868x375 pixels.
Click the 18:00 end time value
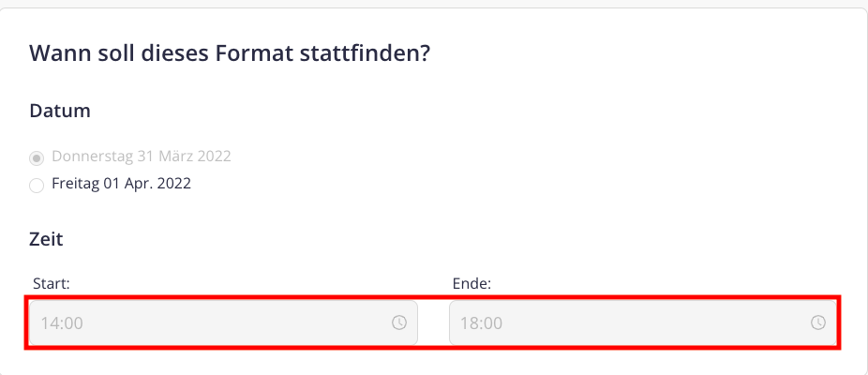coord(481,322)
